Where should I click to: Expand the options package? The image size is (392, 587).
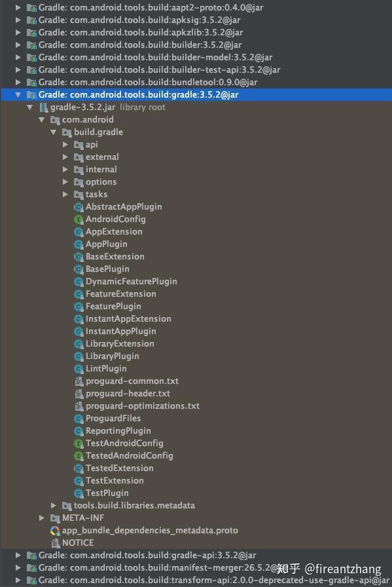tap(65, 182)
